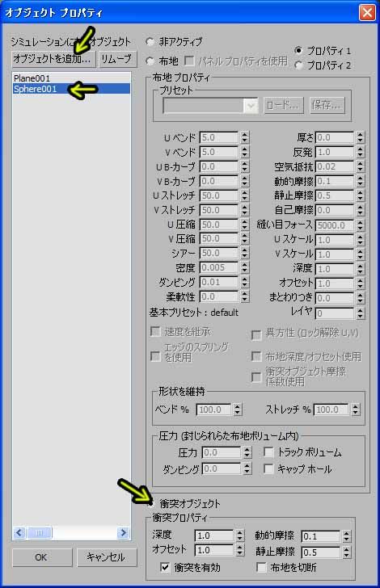Click the object list scroll right arrow
This screenshot has width=380, height=588.
pos(122,532)
